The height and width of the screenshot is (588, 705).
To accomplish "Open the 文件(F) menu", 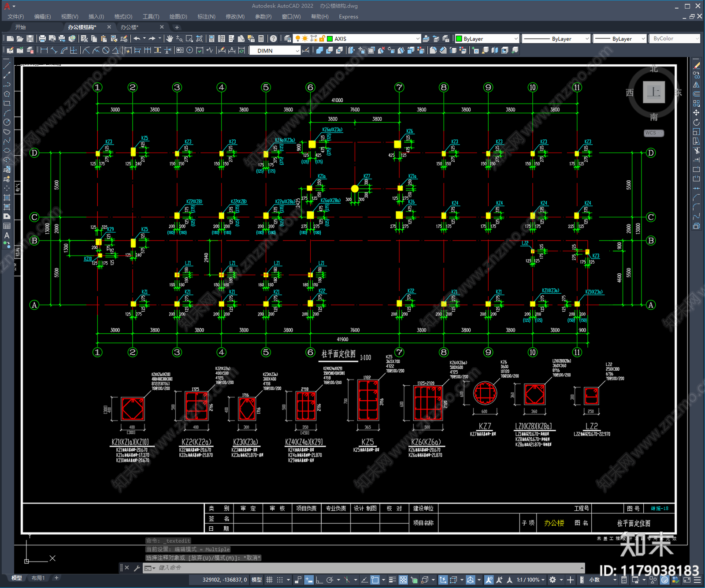I will coord(16,17).
